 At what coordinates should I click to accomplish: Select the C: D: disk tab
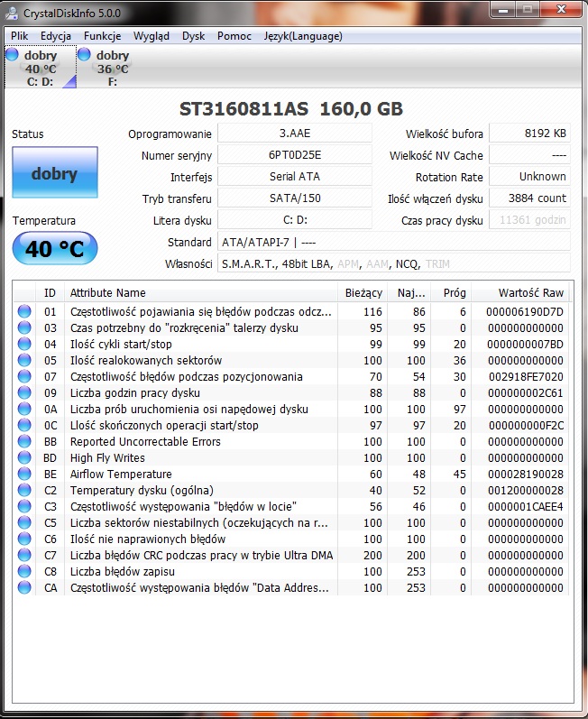click(41, 68)
